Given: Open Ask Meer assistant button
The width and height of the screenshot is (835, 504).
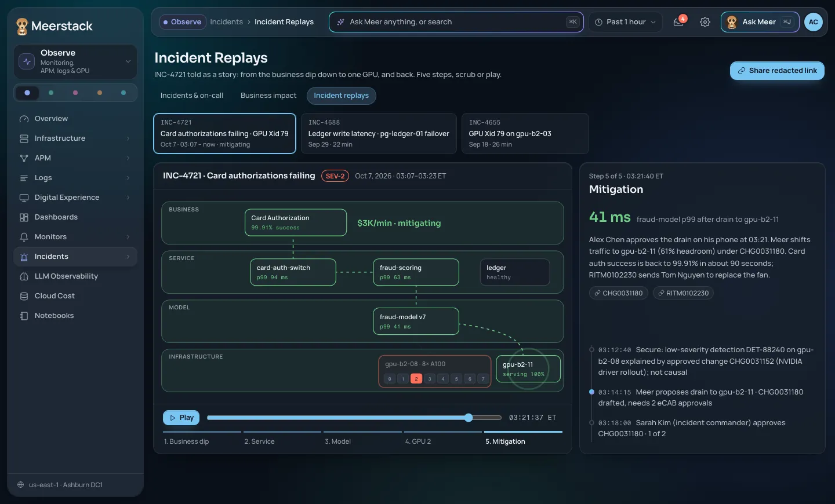Looking at the screenshot, I should 760,22.
